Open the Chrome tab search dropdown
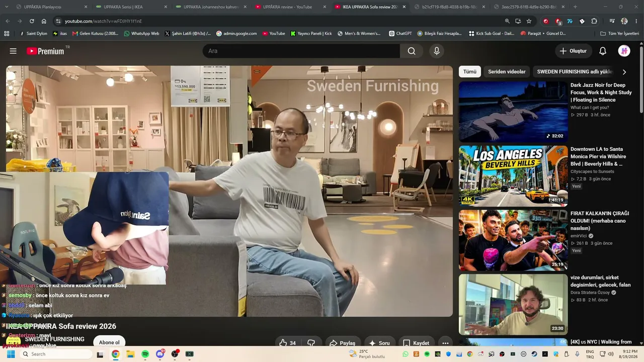The height and width of the screenshot is (362, 644). click(8, 7)
